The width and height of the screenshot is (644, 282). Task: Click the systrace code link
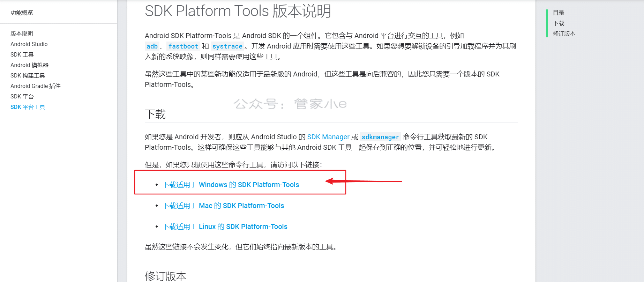pos(227,46)
